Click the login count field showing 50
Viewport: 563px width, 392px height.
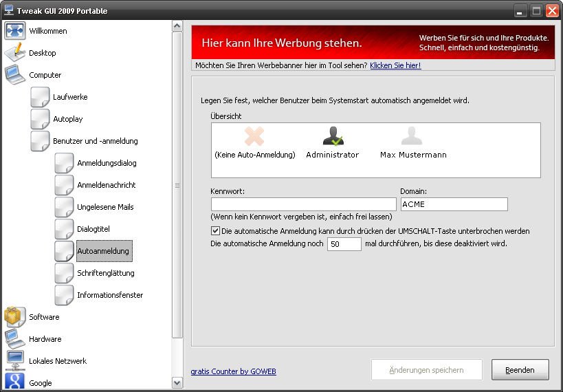pos(344,244)
